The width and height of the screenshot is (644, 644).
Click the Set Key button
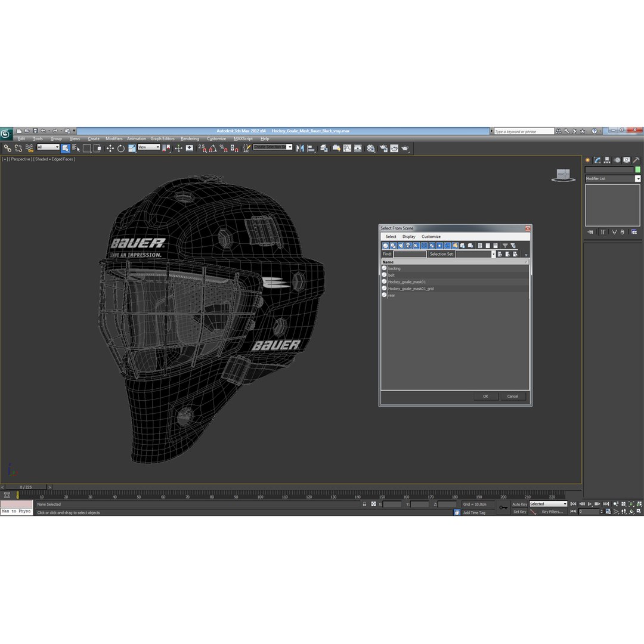(x=519, y=512)
